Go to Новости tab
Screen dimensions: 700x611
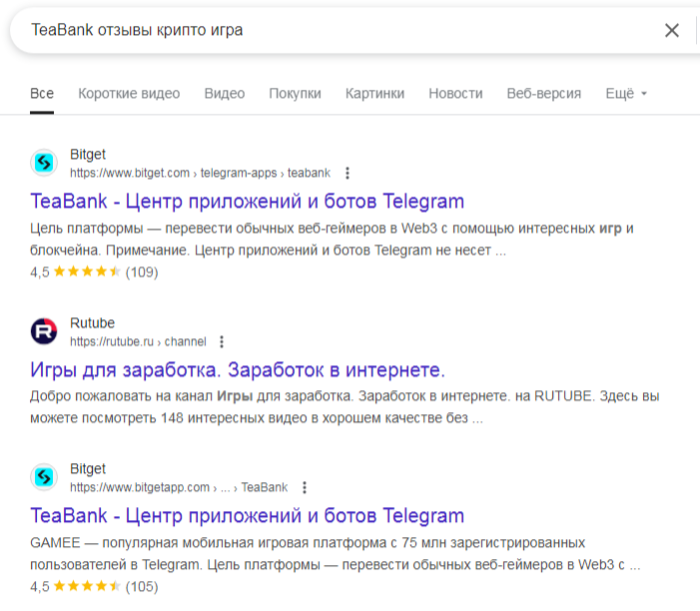coord(455,94)
